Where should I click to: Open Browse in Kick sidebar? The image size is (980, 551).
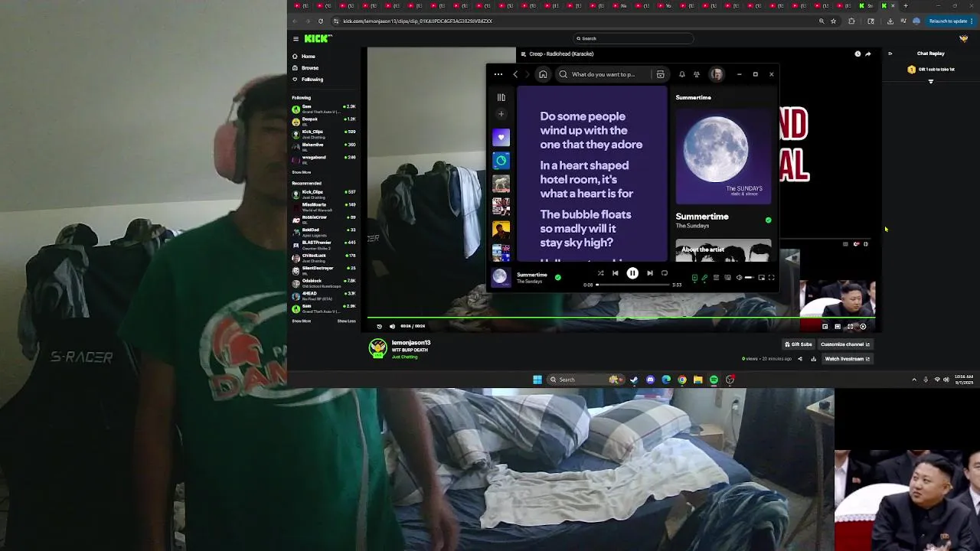305,68
